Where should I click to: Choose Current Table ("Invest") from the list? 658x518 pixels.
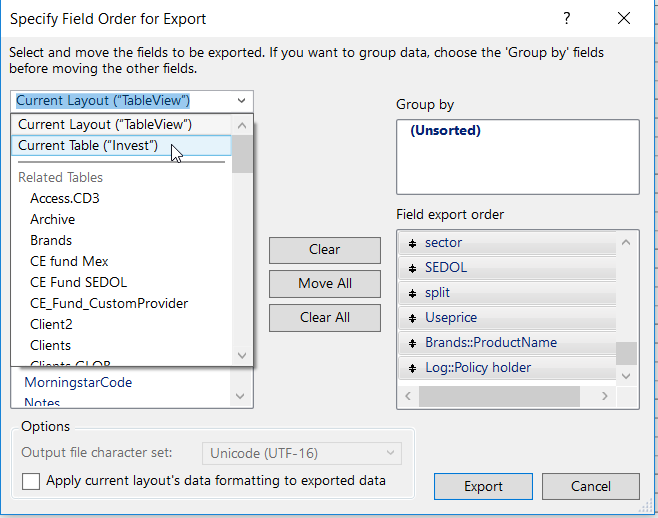click(x=88, y=146)
